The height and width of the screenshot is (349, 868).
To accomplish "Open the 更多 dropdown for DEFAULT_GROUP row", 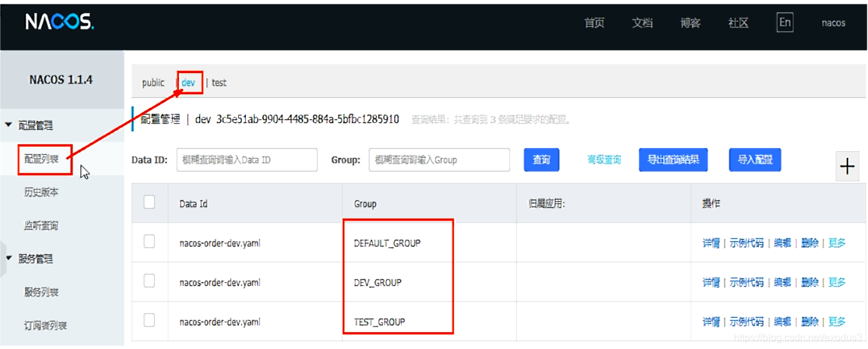I will point(837,243).
